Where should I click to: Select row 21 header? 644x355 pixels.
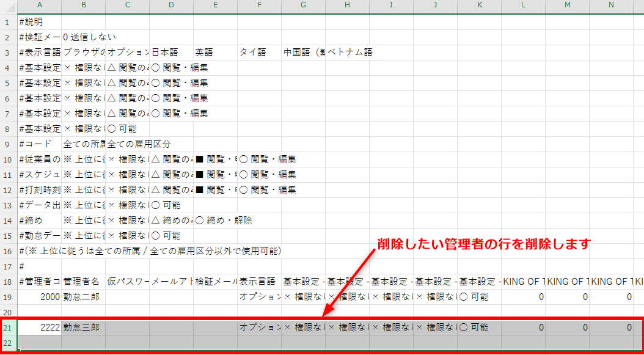(x=9, y=328)
